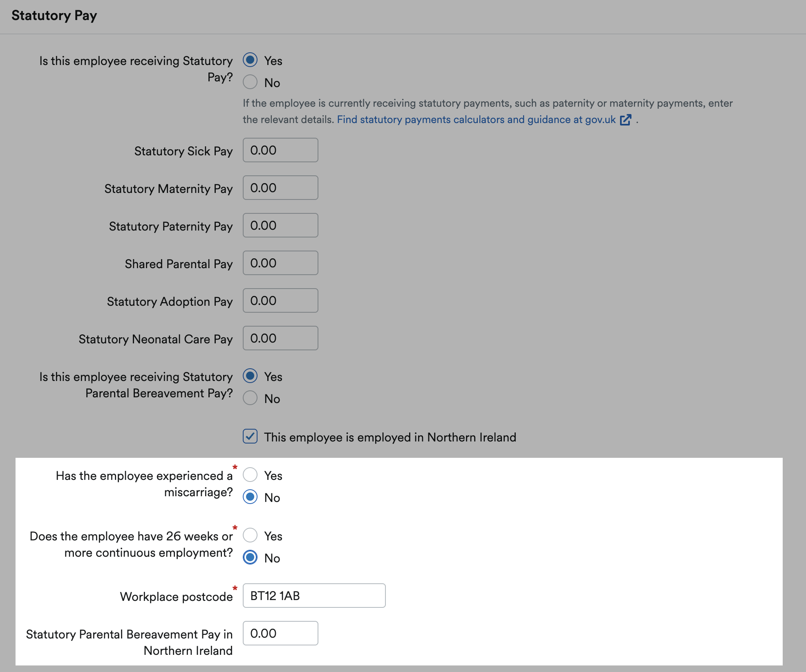Viewport: 806px width, 672px height.
Task: Select No for receiving Statutory Pay
Action: [250, 82]
